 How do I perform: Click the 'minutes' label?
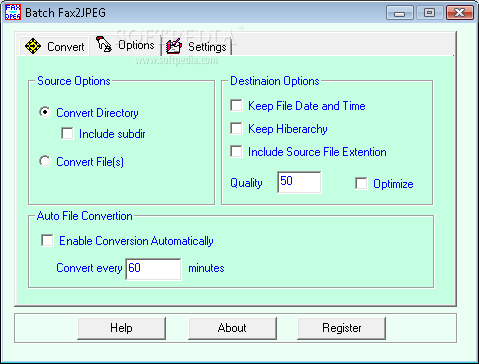[x=206, y=268]
